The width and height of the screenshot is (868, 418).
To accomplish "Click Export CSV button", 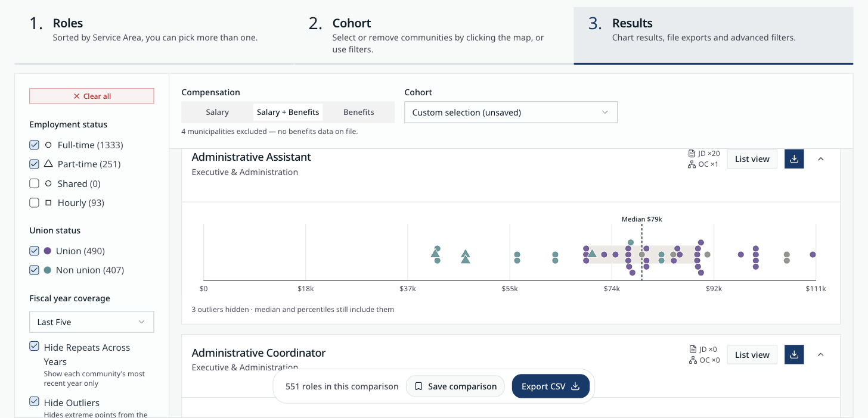I will pyautogui.click(x=551, y=386).
